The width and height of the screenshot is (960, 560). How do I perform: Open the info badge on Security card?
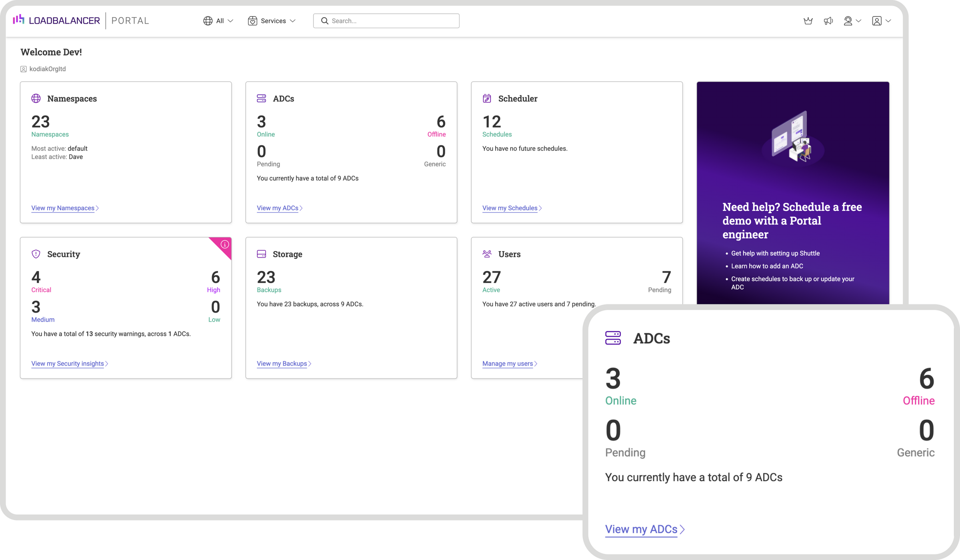(x=225, y=244)
